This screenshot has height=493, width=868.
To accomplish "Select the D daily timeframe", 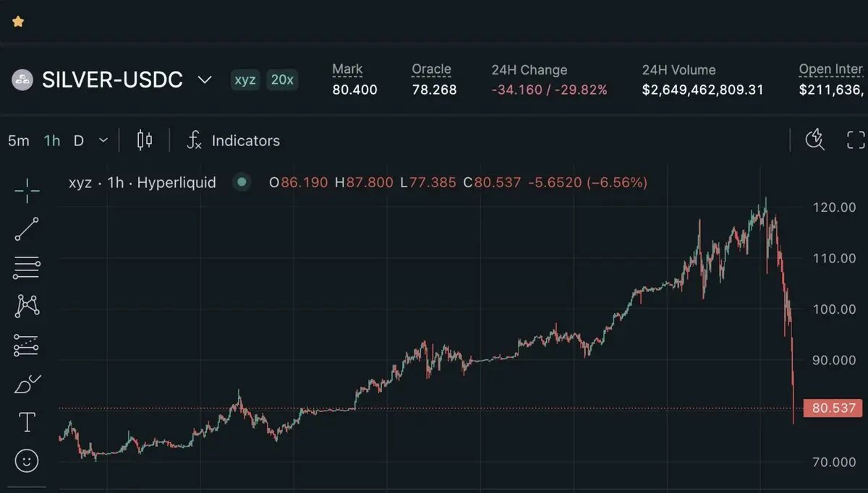I will (x=79, y=140).
